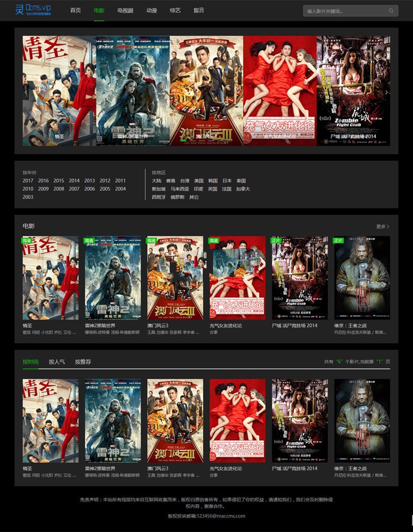Viewport: 413px width, 532px height.
Task: Filter by region 日本
Action: click(227, 181)
